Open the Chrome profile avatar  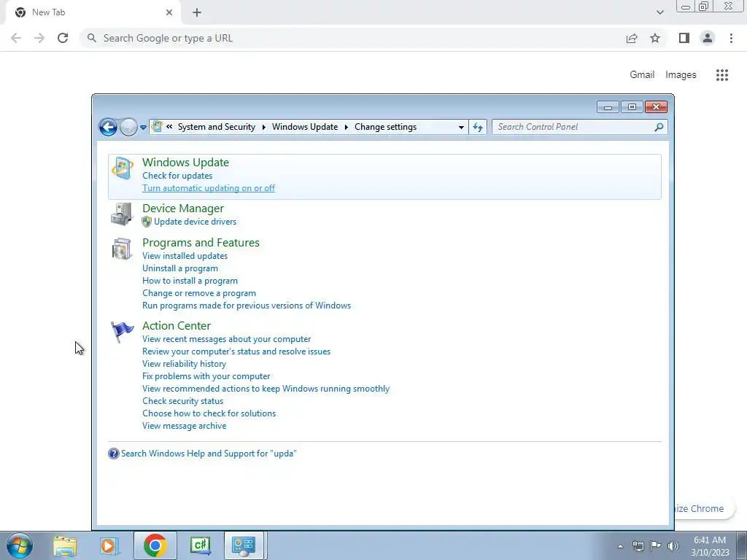708,38
